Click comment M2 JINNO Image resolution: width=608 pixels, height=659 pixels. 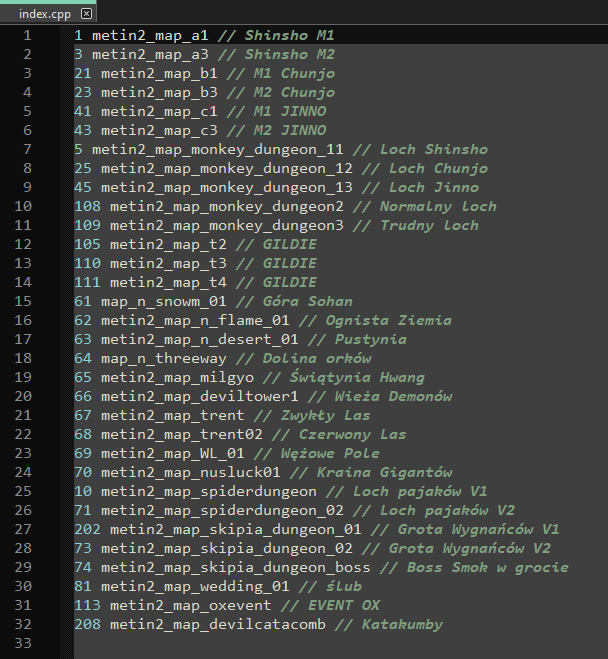pyautogui.click(x=290, y=130)
